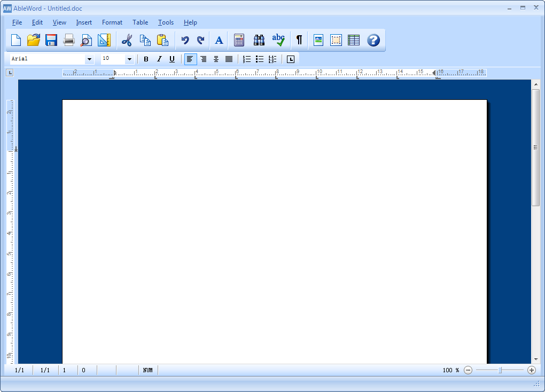Copy selection with the copy icon
The width and height of the screenshot is (545, 392).
(x=145, y=40)
